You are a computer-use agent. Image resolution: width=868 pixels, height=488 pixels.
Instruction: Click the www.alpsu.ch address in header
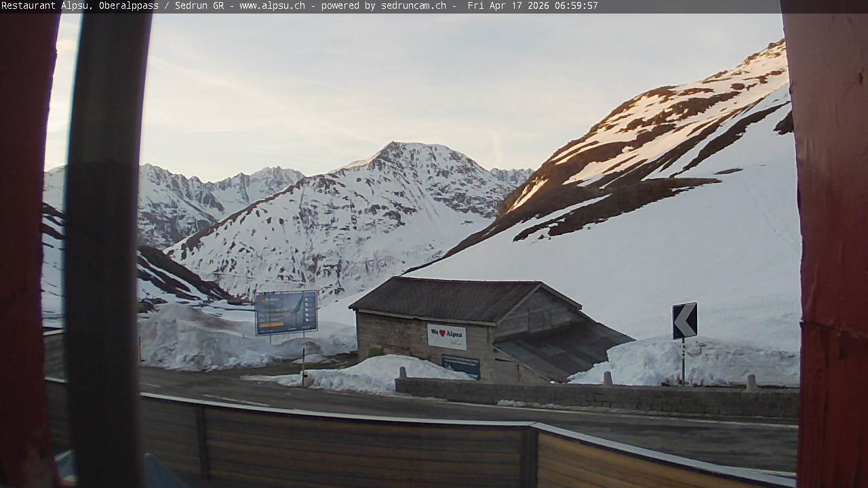pos(272,6)
